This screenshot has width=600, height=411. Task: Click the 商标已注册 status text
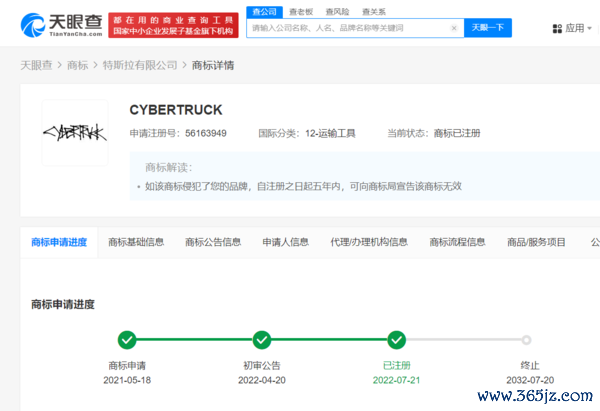click(x=457, y=134)
